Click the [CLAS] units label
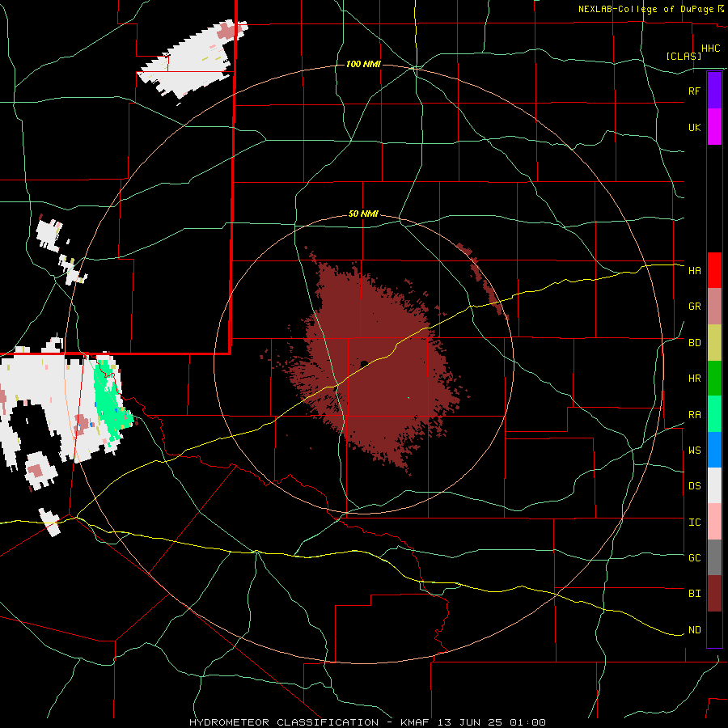The width and height of the screenshot is (728, 728). point(684,56)
